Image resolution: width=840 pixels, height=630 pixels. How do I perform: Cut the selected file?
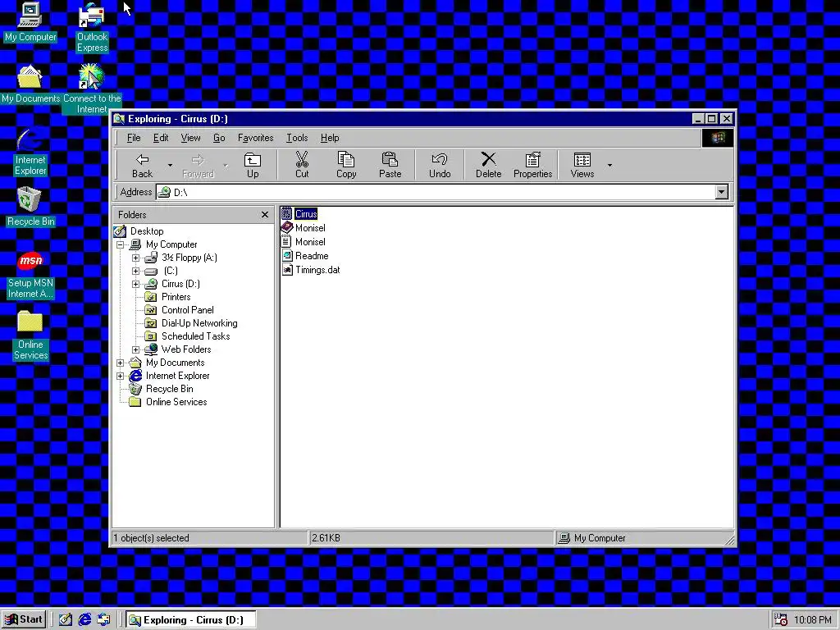302,165
